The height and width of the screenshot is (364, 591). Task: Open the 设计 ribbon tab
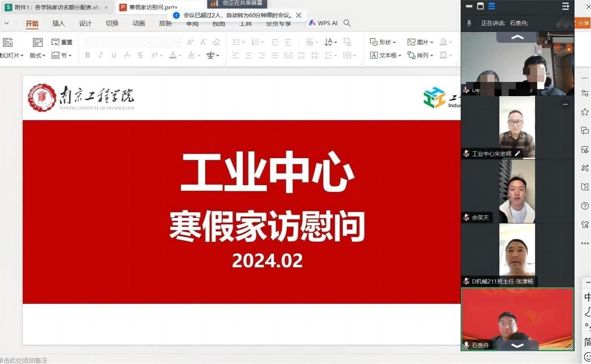[x=85, y=24]
